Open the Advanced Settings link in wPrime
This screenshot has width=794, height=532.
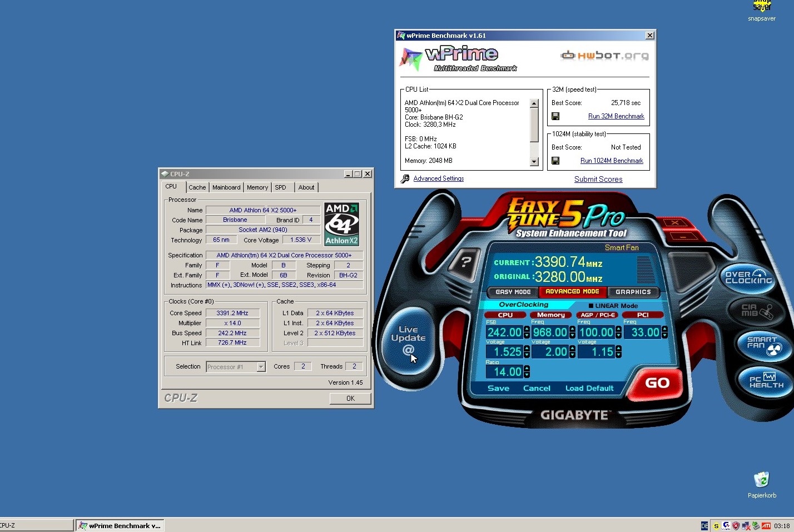438,179
